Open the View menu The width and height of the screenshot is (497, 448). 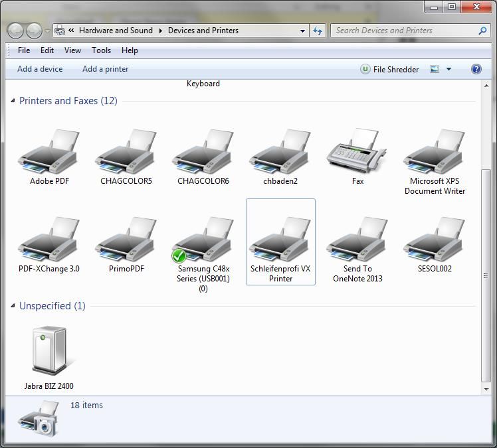(x=72, y=50)
